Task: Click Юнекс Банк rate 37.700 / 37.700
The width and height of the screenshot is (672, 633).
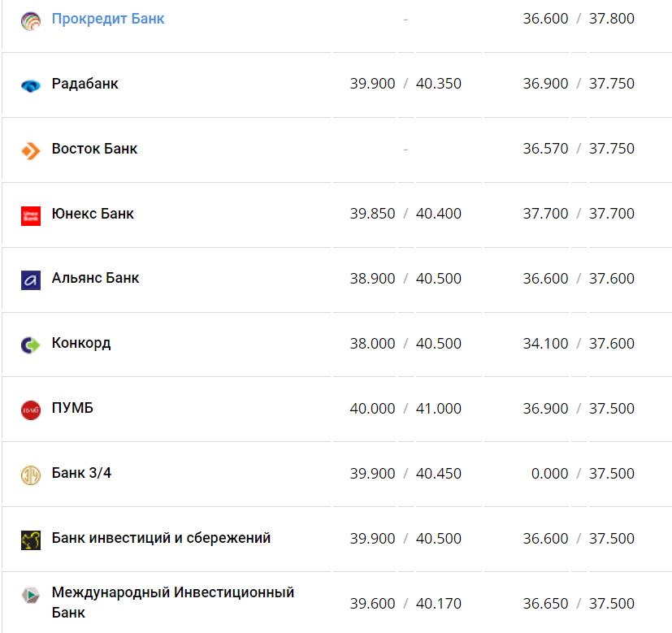Action: pyautogui.click(x=579, y=214)
